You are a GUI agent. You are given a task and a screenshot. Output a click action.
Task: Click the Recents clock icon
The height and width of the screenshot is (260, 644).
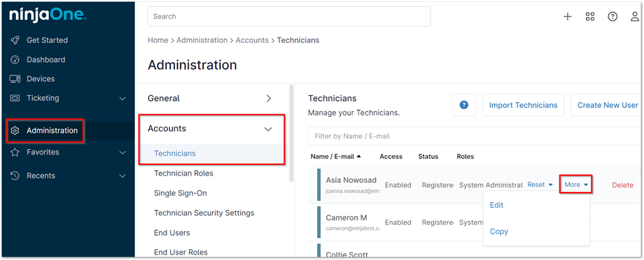[15, 176]
